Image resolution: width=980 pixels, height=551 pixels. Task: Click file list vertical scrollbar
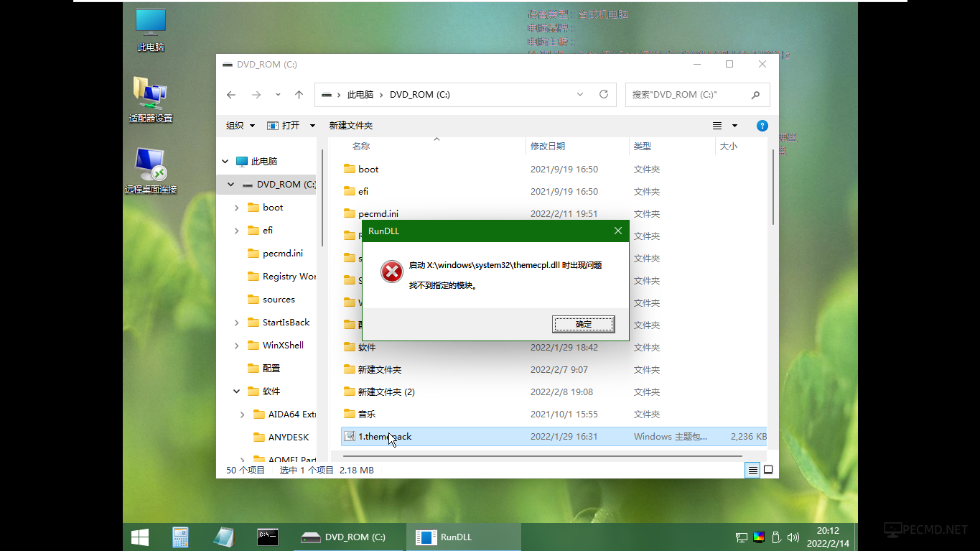point(773,187)
